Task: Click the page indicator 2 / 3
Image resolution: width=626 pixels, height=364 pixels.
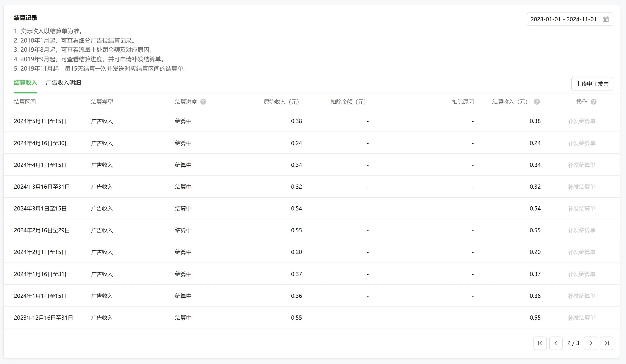Action: pos(573,343)
